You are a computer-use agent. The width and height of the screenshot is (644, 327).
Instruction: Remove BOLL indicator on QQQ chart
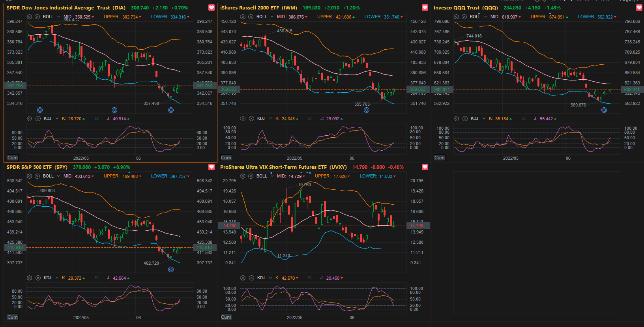click(x=464, y=17)
